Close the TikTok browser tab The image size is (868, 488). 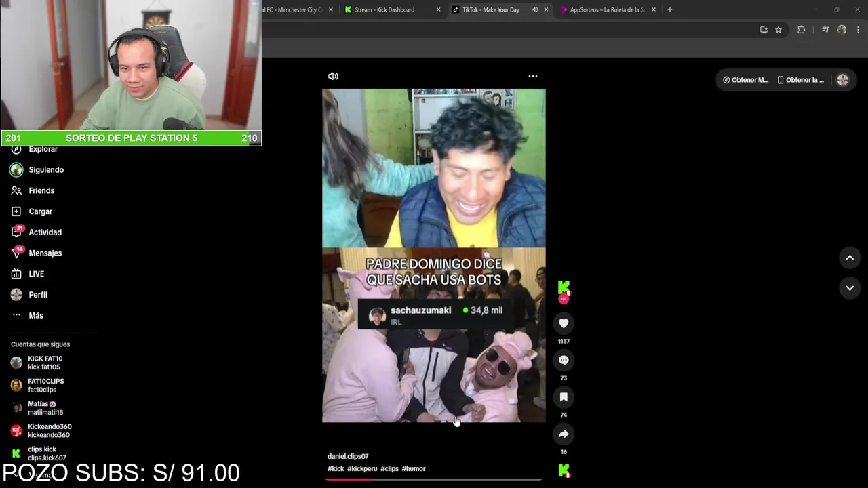546,9
